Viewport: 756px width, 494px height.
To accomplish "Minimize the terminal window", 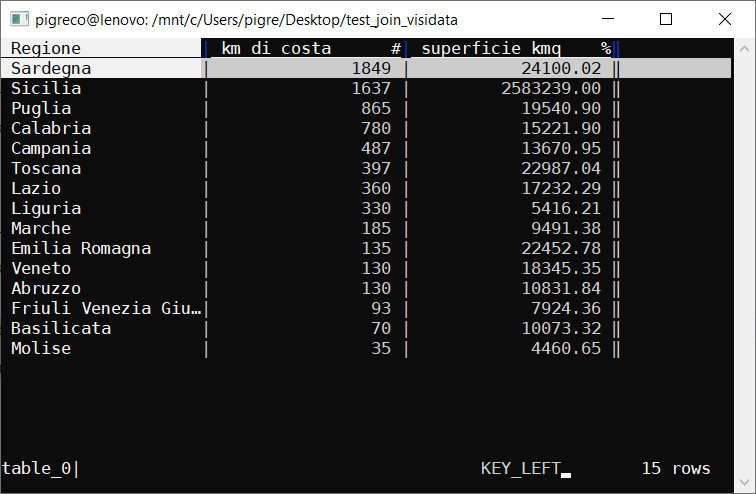I will (611, 19).
